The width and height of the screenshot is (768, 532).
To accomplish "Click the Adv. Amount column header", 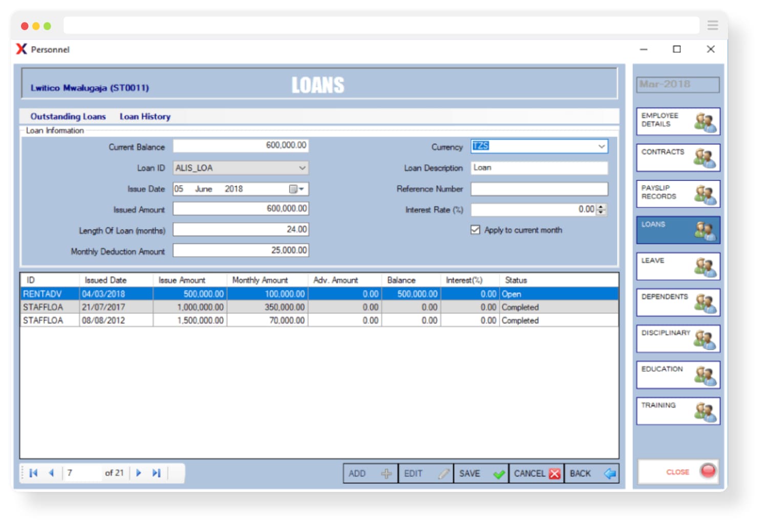I will (x=345, y=280).
